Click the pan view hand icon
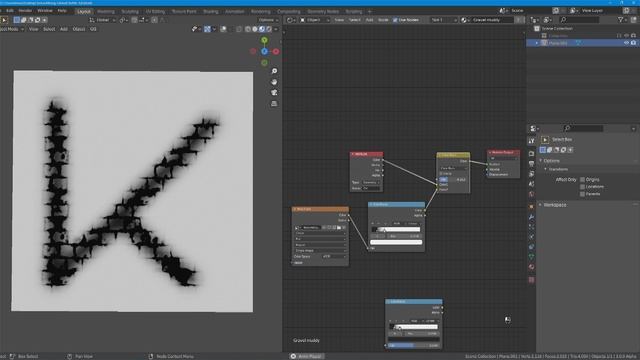 pyautogui.click(x=274, y=82)
